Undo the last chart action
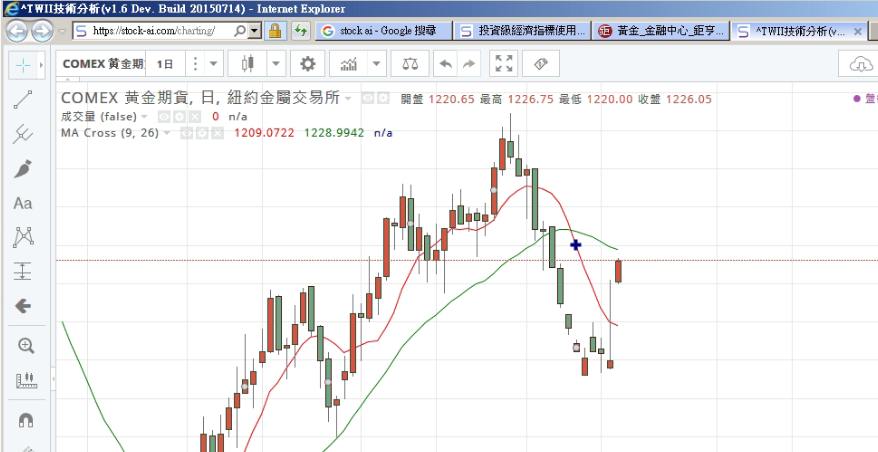 coord(446,64)
